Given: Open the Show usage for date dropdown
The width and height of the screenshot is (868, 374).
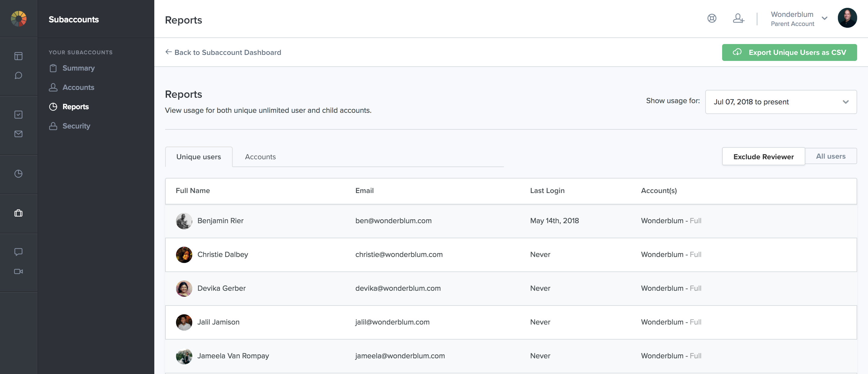Looking at the screenshot, I should click(x=781, y=102).
